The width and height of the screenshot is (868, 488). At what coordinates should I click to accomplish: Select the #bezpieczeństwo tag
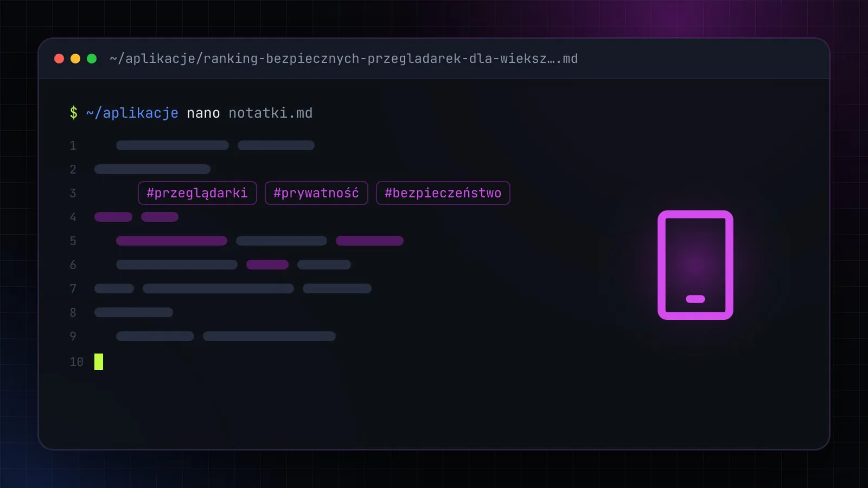(x=443, y=193)
